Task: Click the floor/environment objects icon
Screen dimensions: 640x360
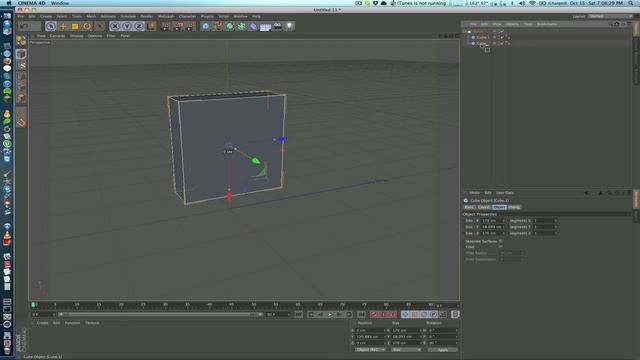Action: (x=265, y=27)
